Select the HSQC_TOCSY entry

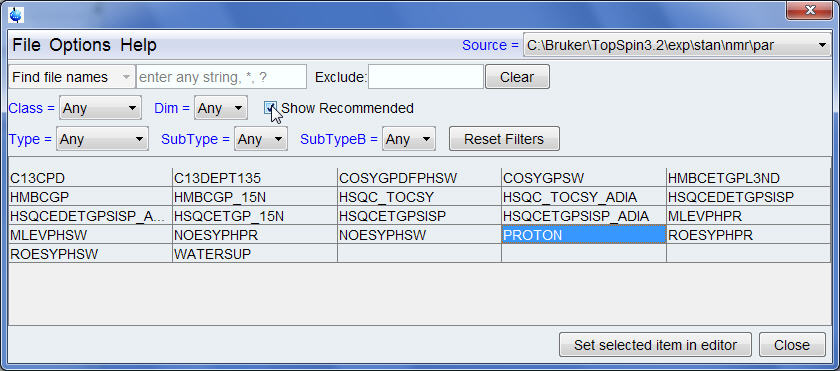419,197
